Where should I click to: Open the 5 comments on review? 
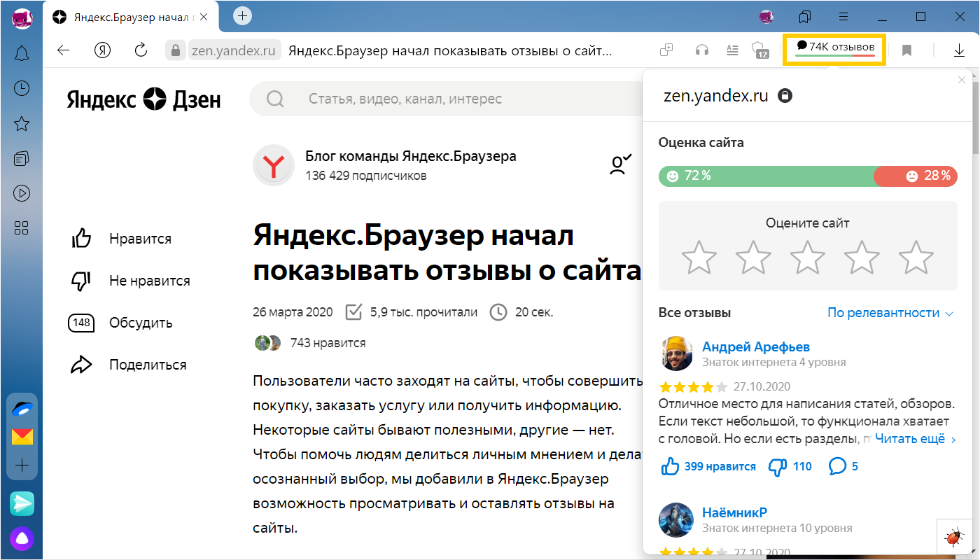pyautogui.click(x=843, y=466)
